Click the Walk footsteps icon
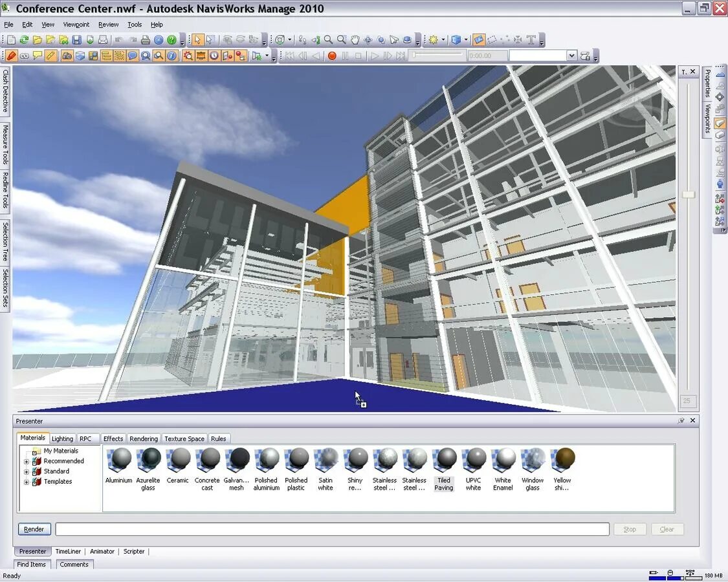 (302, 40)
